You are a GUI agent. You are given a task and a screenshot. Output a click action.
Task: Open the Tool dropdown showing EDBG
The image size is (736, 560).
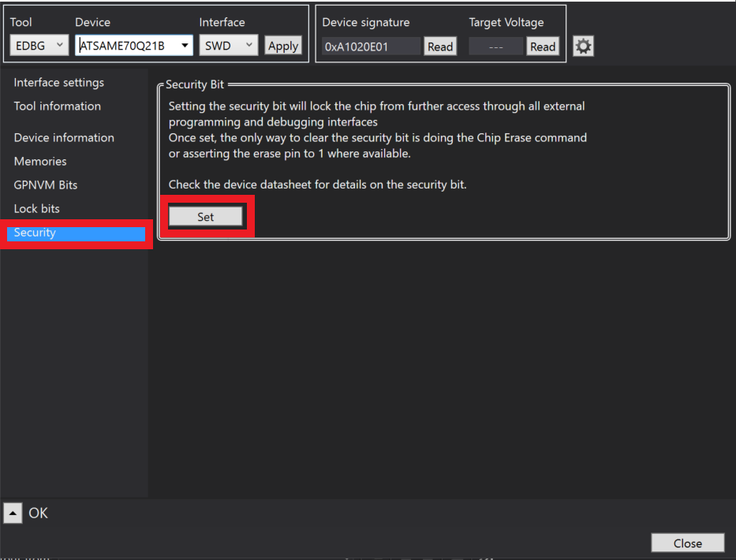click(39, 46)
